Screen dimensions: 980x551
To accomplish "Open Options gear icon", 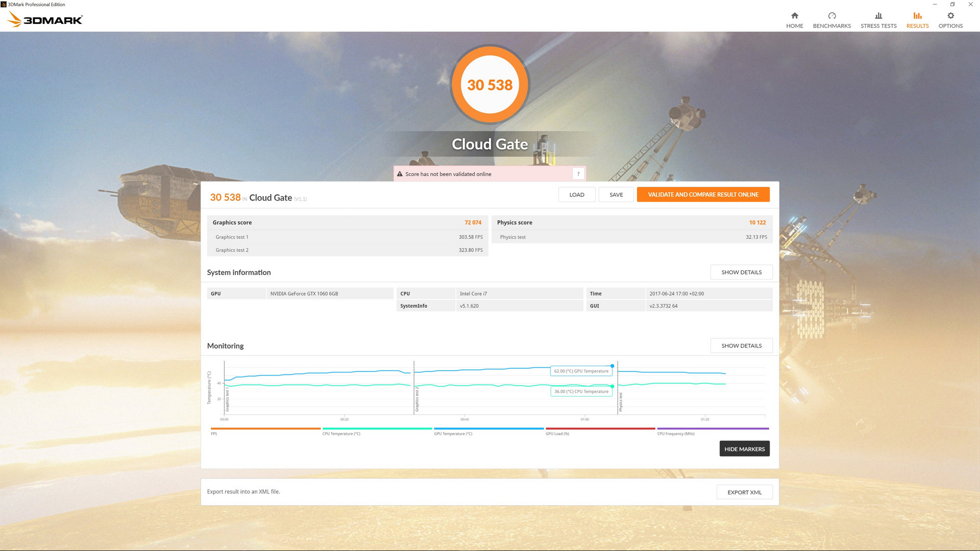I will [950, 16].
